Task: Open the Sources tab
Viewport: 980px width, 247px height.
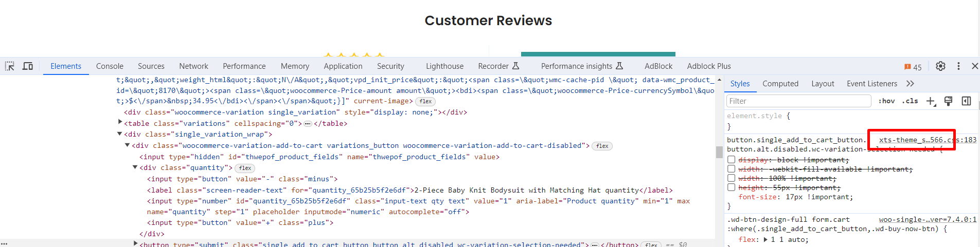Action: [x=151, y=66]
